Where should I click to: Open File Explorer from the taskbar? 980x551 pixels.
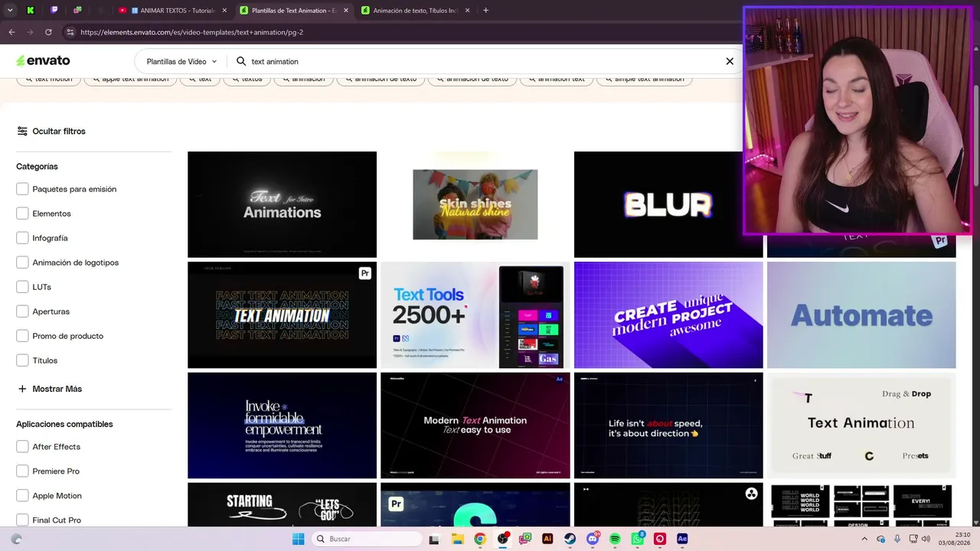click(457, 539)
